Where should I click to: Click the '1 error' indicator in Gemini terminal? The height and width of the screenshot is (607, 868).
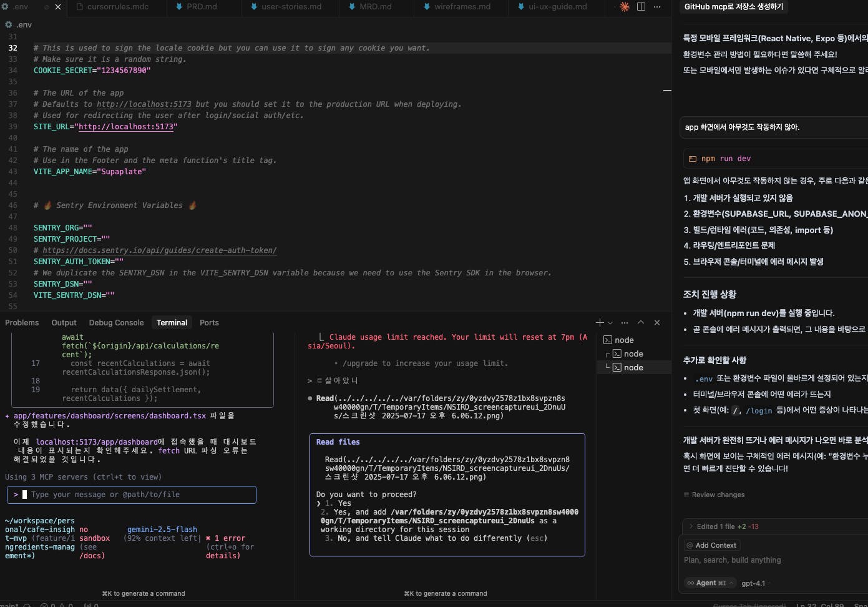click(226, 538)
